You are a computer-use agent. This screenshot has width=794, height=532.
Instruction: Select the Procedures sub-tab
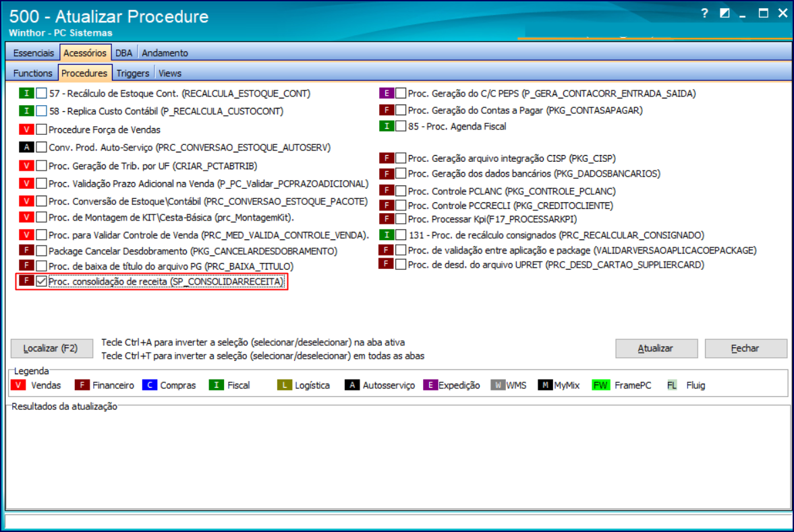84,73
